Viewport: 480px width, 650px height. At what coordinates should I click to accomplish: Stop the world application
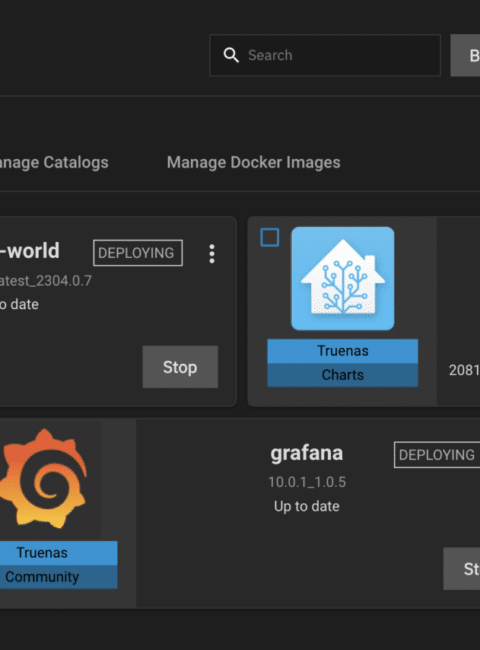(x=180, y=367)
